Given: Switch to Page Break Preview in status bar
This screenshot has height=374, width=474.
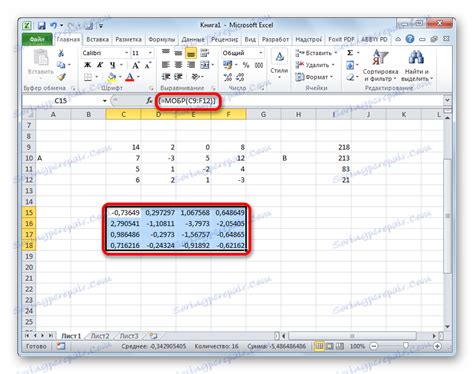Looking at the screenshot, I should tap(340, 346).
